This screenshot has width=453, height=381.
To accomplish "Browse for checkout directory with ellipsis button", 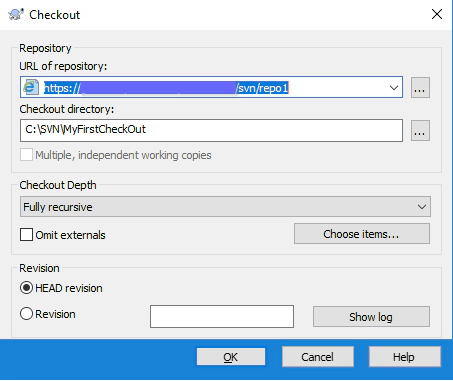I will tap(420, 131).
